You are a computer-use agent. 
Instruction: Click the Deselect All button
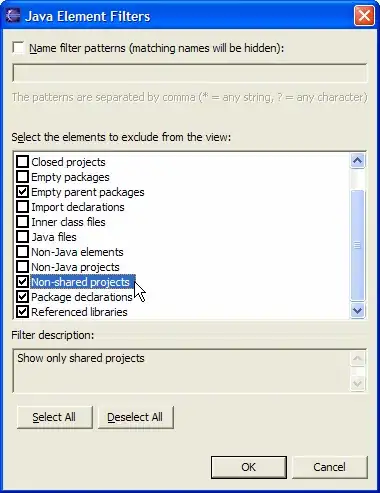pyautogui.click(x=136, y=417)
